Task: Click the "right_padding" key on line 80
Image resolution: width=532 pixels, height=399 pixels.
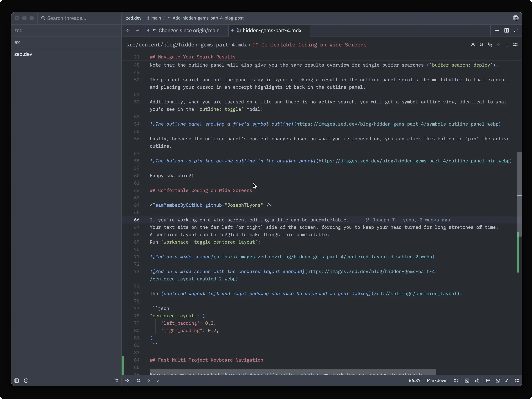Action: pos(182,330)
